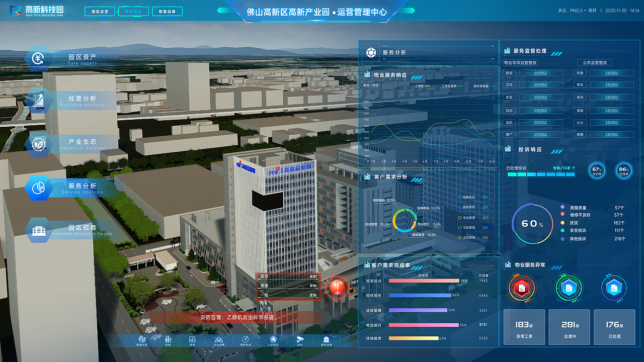
Task: Toggle 扰民 yellow legend dot
Action: coord(562,222)
